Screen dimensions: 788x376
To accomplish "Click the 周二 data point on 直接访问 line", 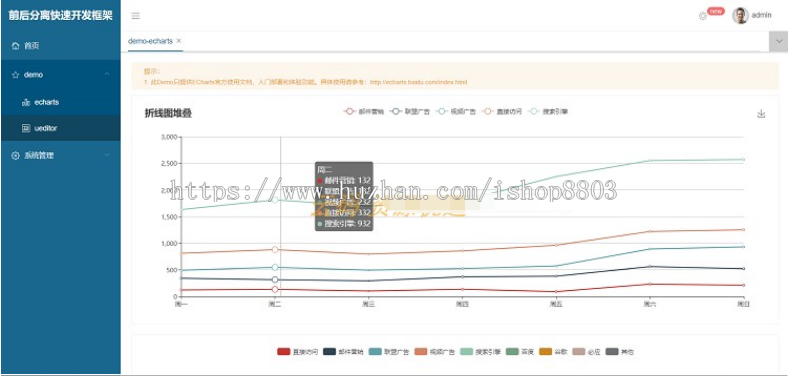I will pos(275,249).
